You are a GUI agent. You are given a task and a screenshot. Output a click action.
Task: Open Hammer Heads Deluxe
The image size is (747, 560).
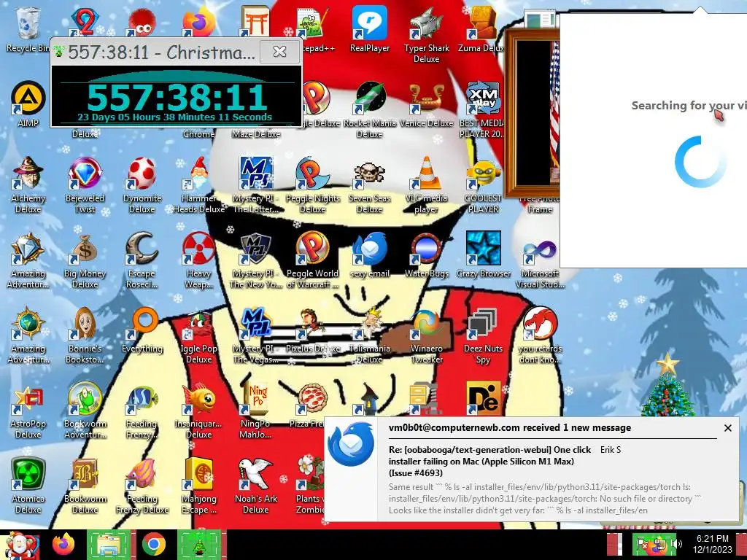coord(198,184)
